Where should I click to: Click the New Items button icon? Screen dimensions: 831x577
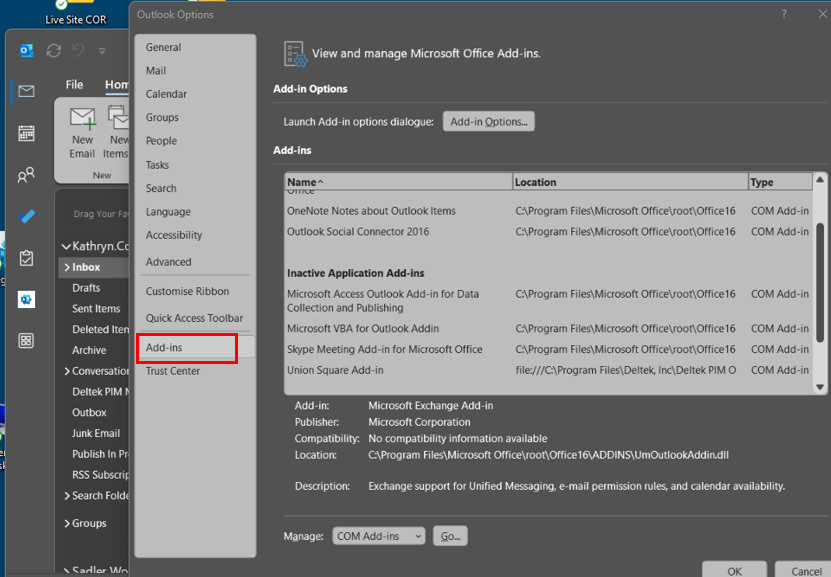118,118
